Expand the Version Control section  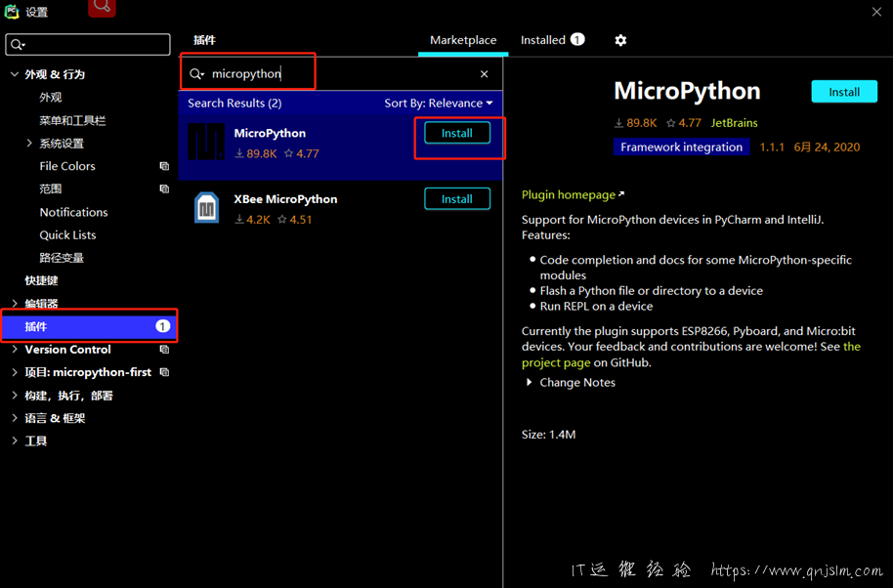point(15,350)
